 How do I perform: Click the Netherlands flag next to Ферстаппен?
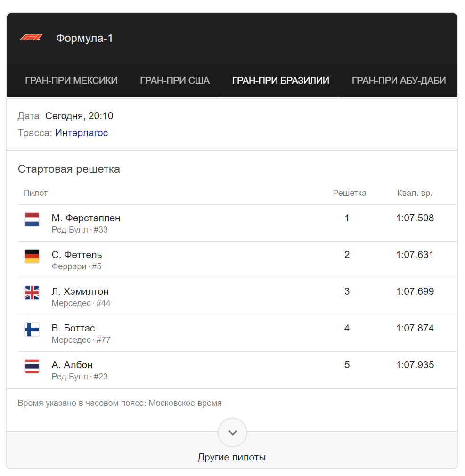pyautogui.click(x=32, y=219)
